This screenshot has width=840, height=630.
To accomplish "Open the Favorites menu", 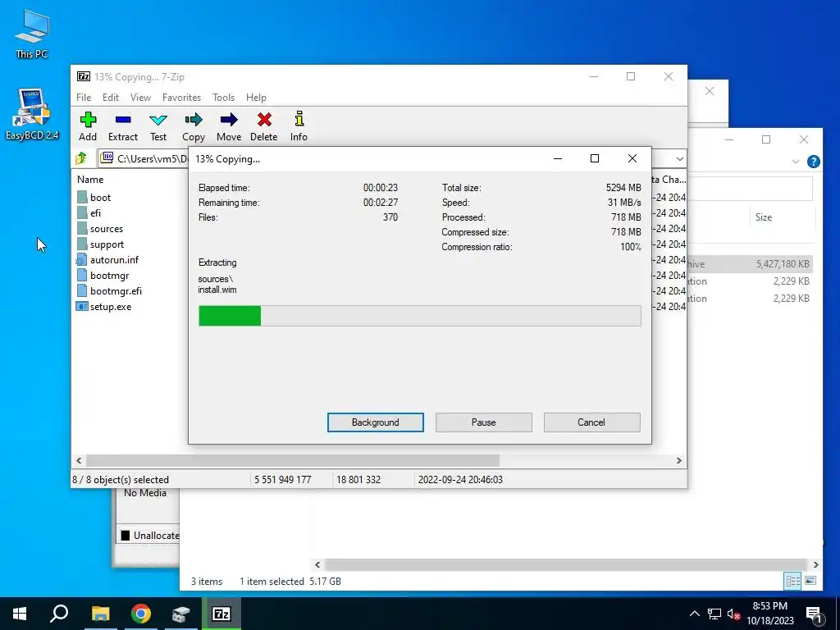I will click(181, 98).
